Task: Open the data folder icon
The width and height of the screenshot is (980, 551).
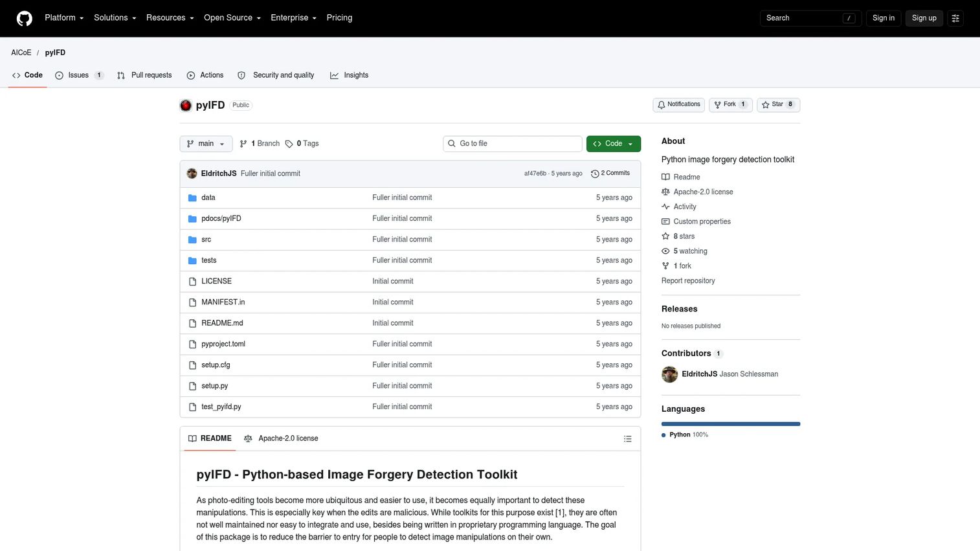Action: point(192,197)
